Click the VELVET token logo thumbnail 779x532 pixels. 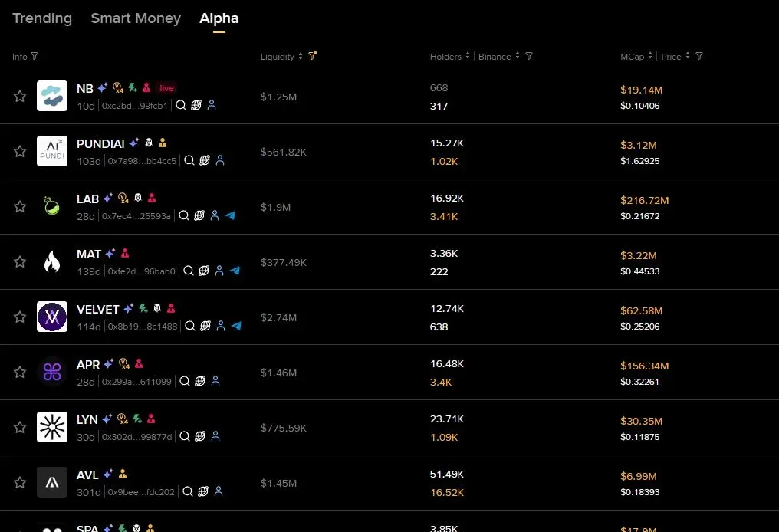[x=51, y=317]
